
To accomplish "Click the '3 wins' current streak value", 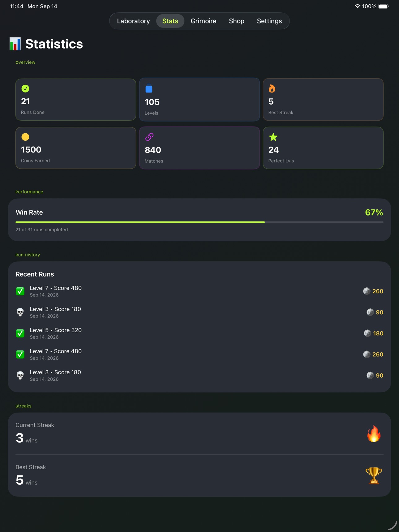I will tap(26, 438).
